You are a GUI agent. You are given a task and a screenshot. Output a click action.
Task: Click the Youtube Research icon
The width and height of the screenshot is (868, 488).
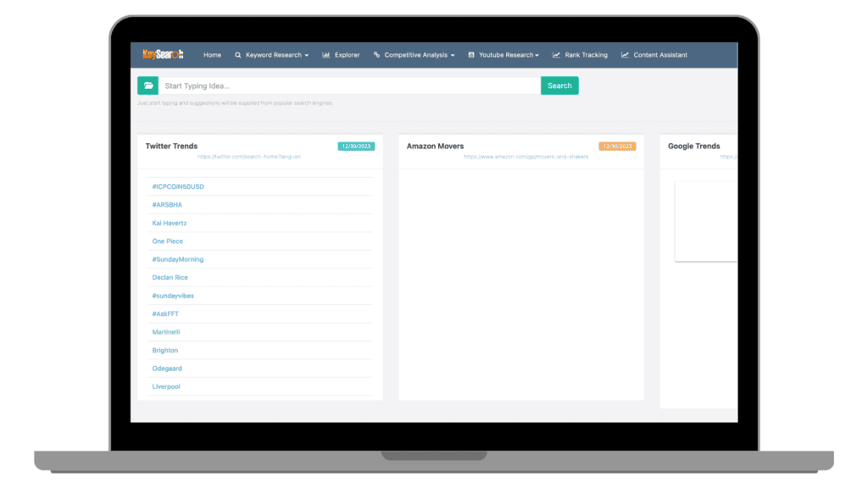click(471, 55)
